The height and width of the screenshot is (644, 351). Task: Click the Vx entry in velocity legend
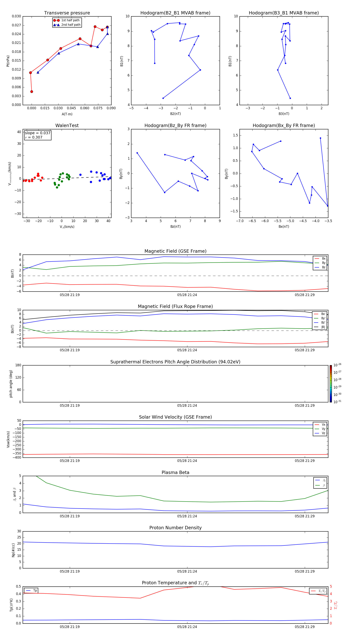pos(320,424)
